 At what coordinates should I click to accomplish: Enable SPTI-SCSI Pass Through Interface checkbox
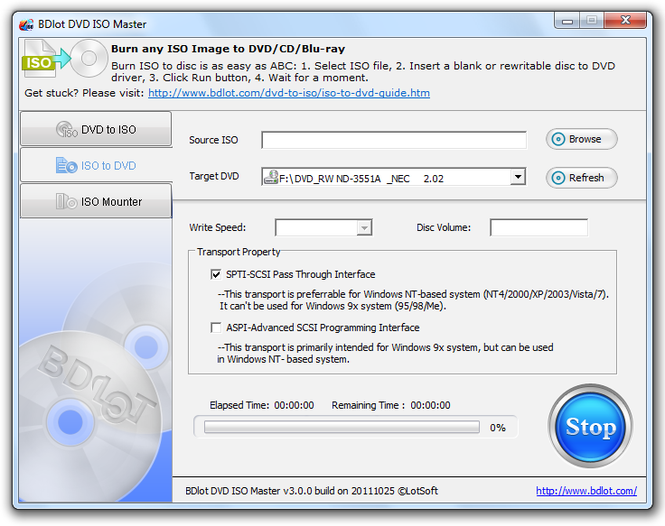216,274
